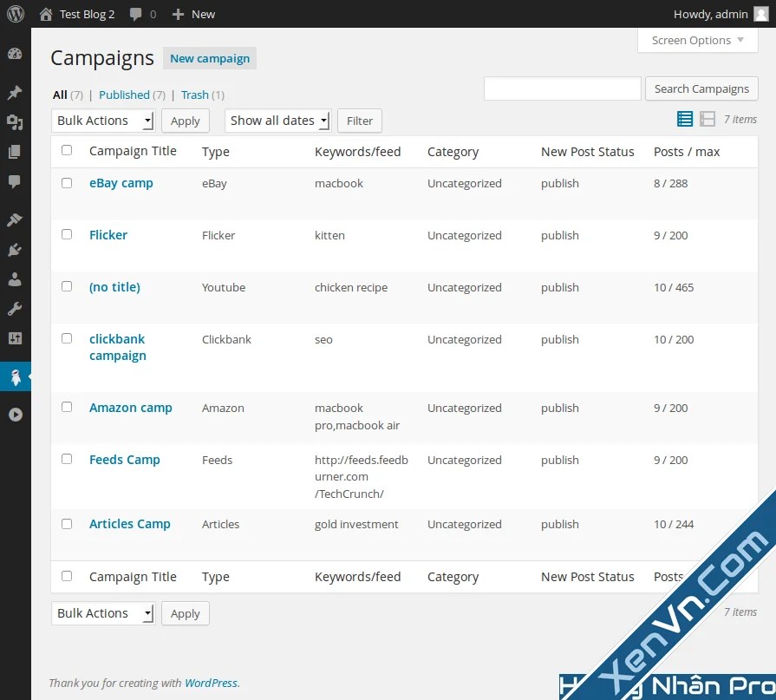
Task: Open Tools via the sidebar wrench icon
Action: [15, 310]
